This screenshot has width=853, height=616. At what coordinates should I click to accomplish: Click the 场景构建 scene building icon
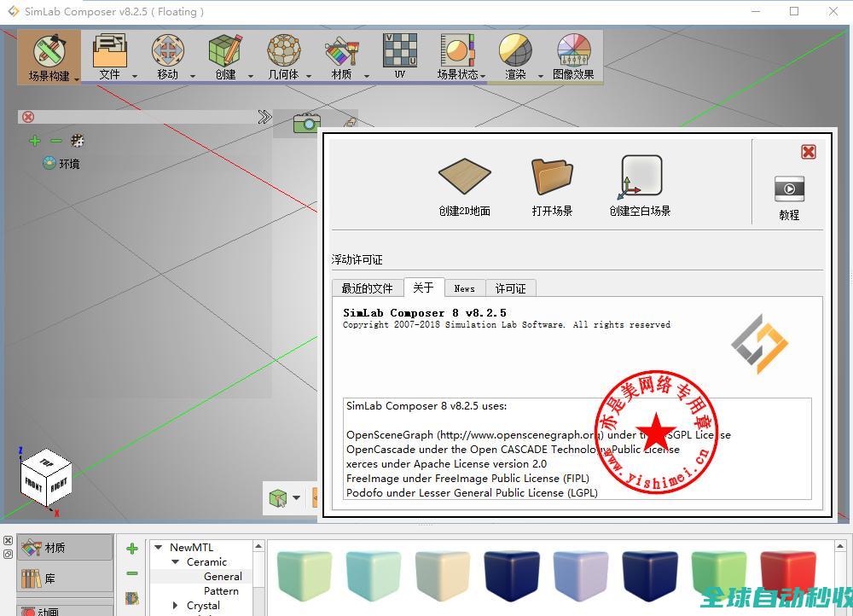pos(49,51)
